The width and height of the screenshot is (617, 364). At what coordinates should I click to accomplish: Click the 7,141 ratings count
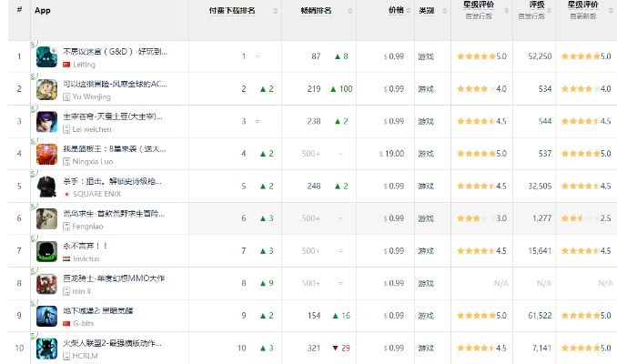click(542, 349)
